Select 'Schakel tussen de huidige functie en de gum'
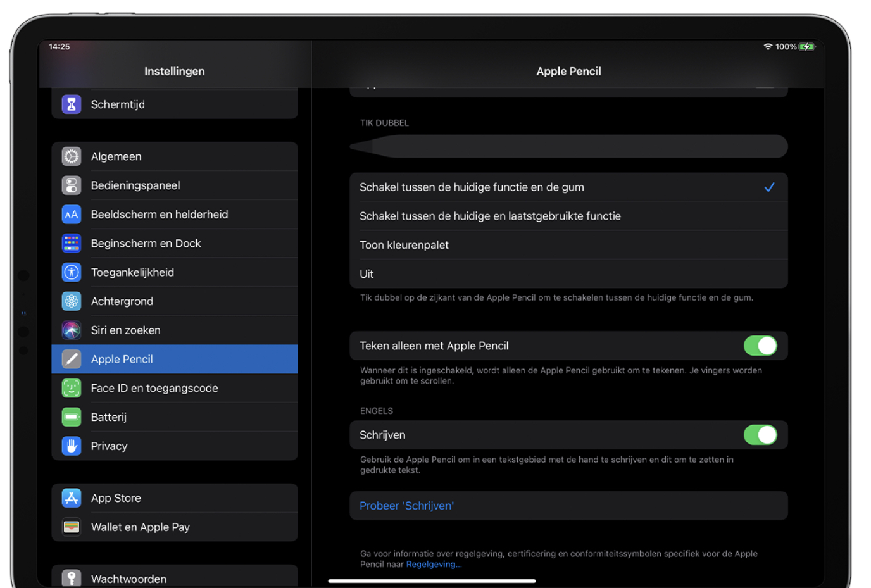 click(568, 187)
